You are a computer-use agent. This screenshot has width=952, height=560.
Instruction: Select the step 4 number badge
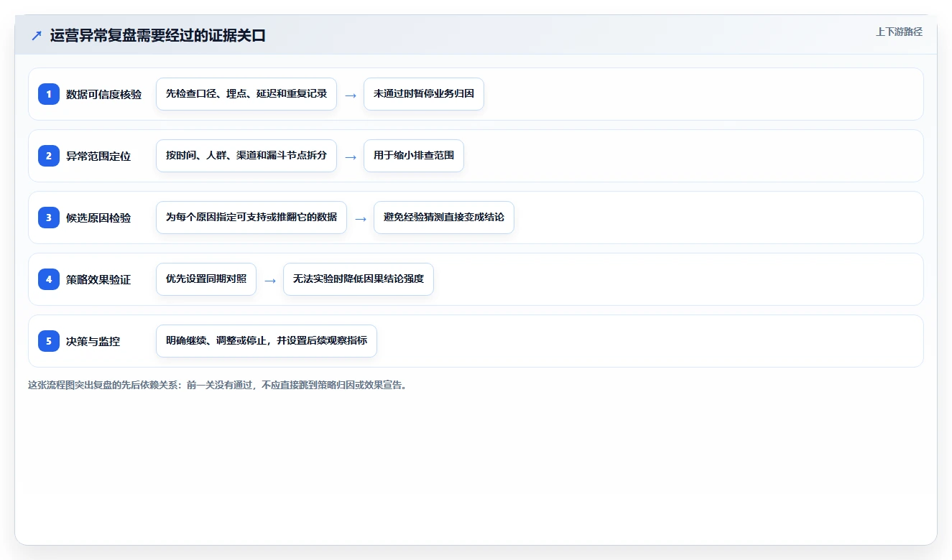(x=49, y=279)
